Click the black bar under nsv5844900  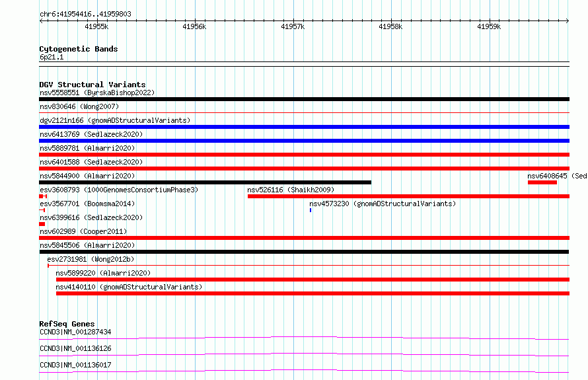coord(205,182)
